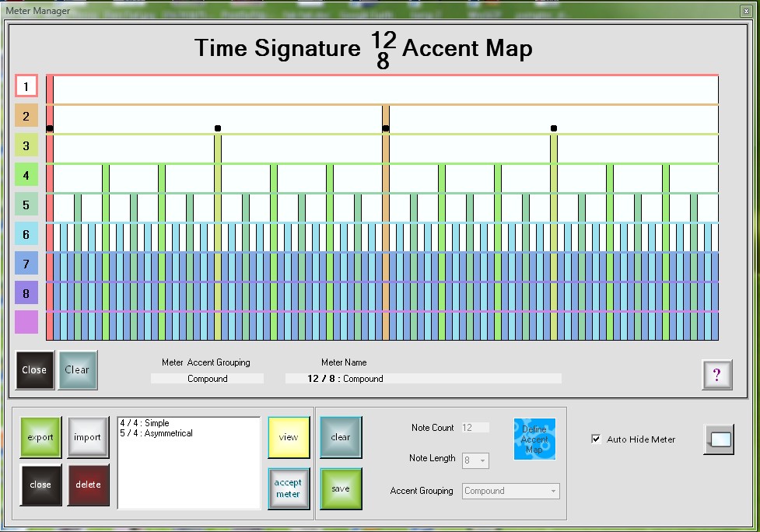
Task: Click the dark red delete button
Action: (88, 485)
